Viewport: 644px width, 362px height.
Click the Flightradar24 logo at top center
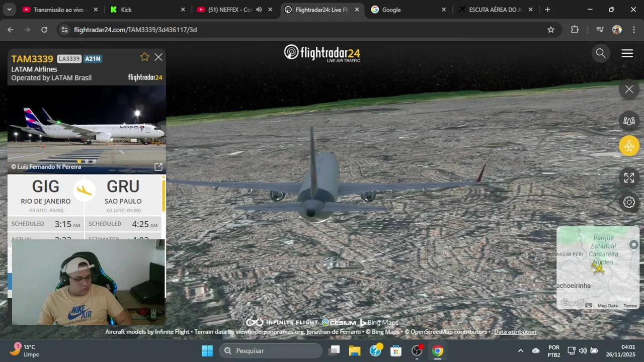point(322,53)
